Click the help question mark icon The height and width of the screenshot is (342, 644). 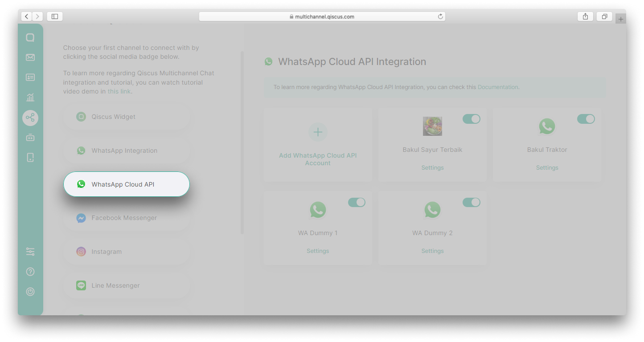tap(30, 272)
